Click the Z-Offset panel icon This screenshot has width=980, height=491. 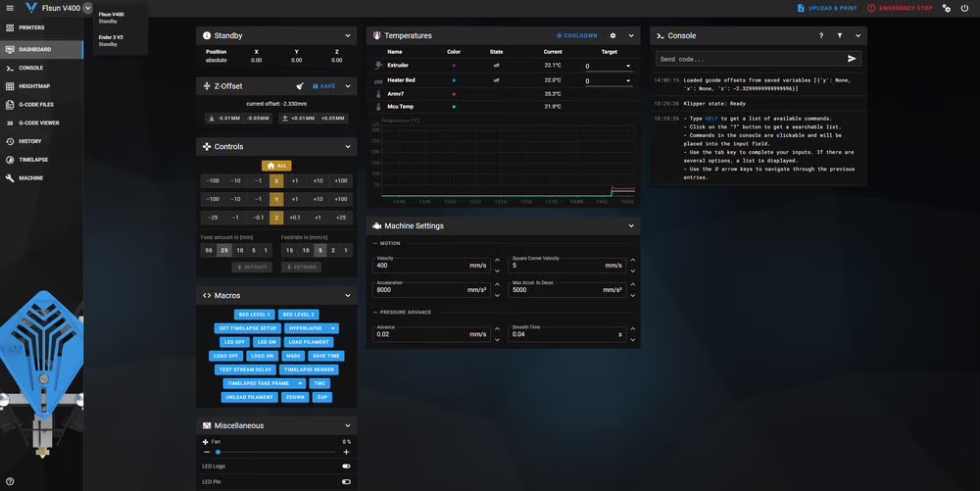click(x=206, y=86)
